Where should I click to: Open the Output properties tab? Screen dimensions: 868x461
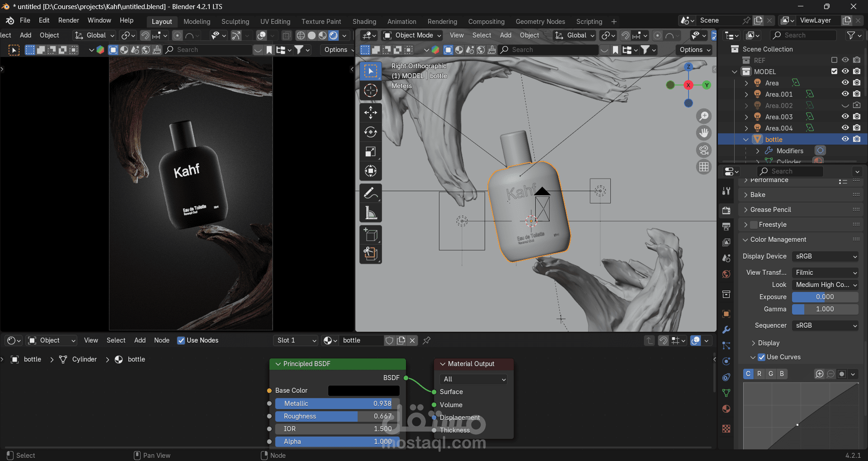(x=726, y=226)
